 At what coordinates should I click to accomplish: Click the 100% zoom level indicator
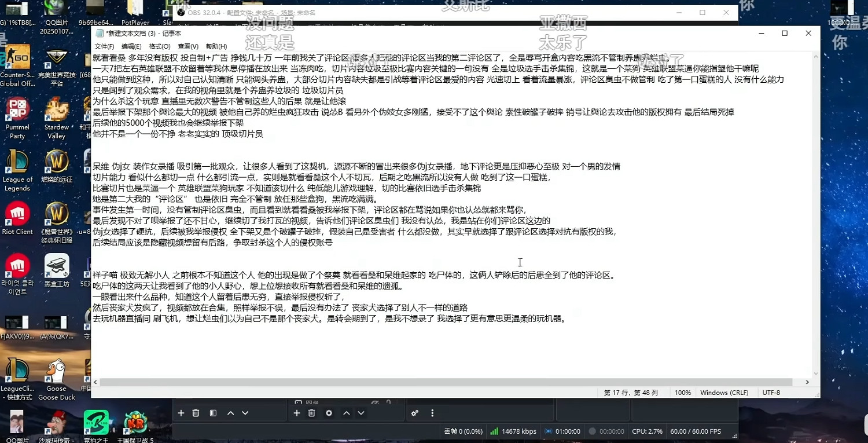point(682,392)
